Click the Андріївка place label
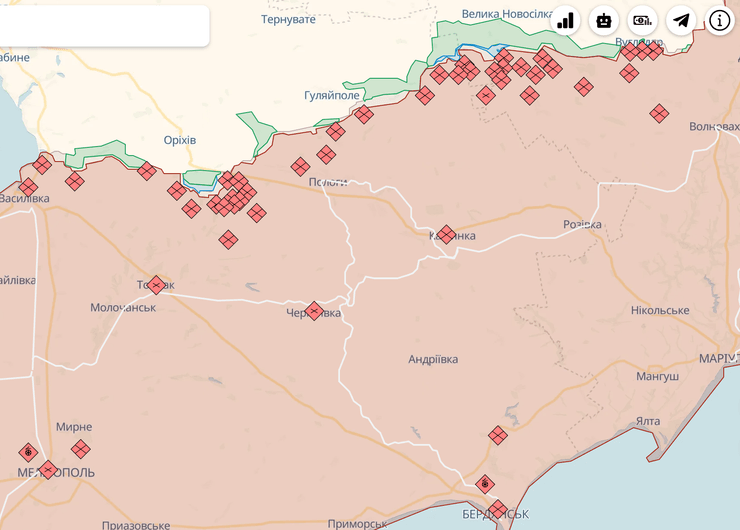Image resolution: width=740 pixels, height=530 pixels. coord(433,359)
